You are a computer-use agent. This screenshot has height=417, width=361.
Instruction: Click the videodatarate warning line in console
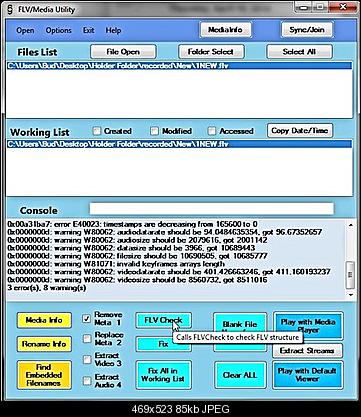pos(169,272)
